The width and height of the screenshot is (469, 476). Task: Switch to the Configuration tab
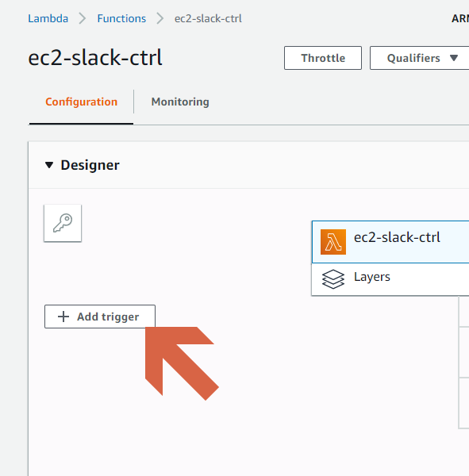point(81,102)
